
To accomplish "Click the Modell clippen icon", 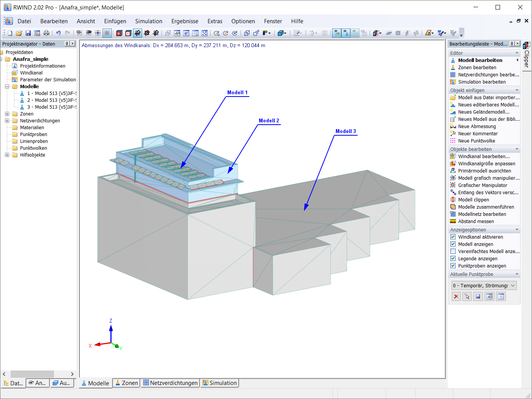I will tap(453, 199).
